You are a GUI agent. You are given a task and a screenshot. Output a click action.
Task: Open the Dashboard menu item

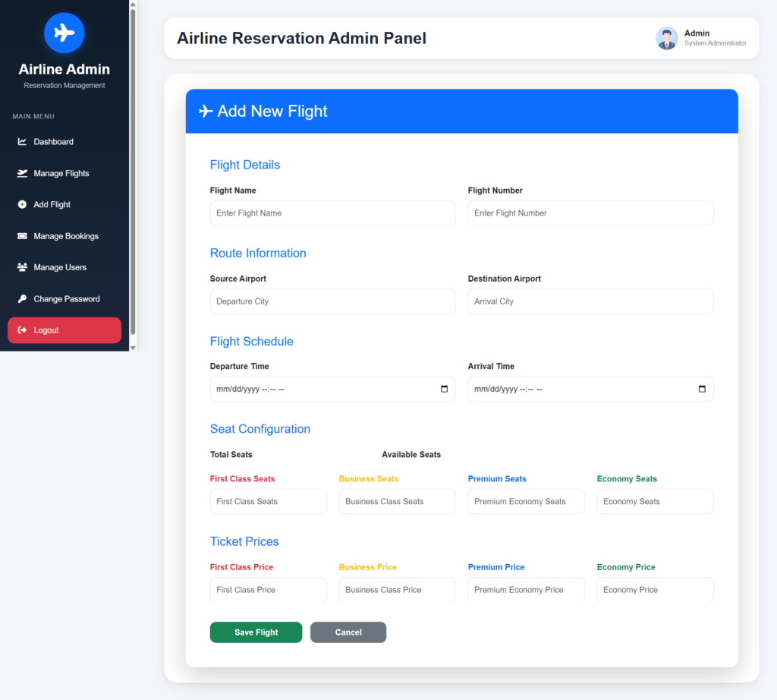tap(64, 142)
